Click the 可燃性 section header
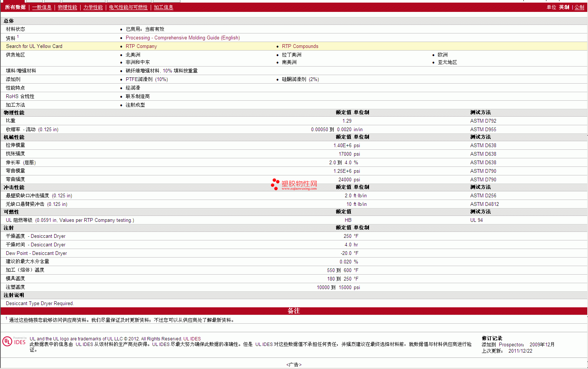This screenshot has height=369, width=588. (x=12, y=212)
